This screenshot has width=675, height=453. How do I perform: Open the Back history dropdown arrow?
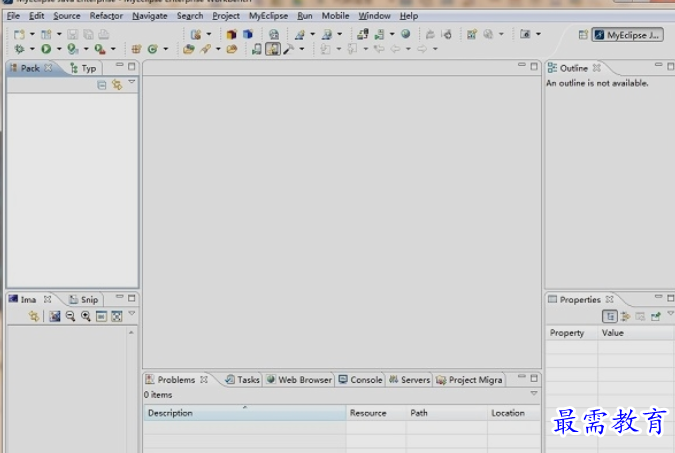408,49
